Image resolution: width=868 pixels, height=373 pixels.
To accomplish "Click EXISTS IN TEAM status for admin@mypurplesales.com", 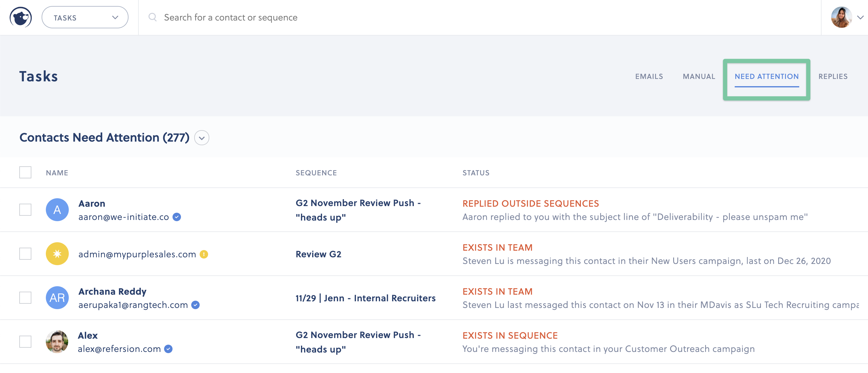I will coord(497,248).
